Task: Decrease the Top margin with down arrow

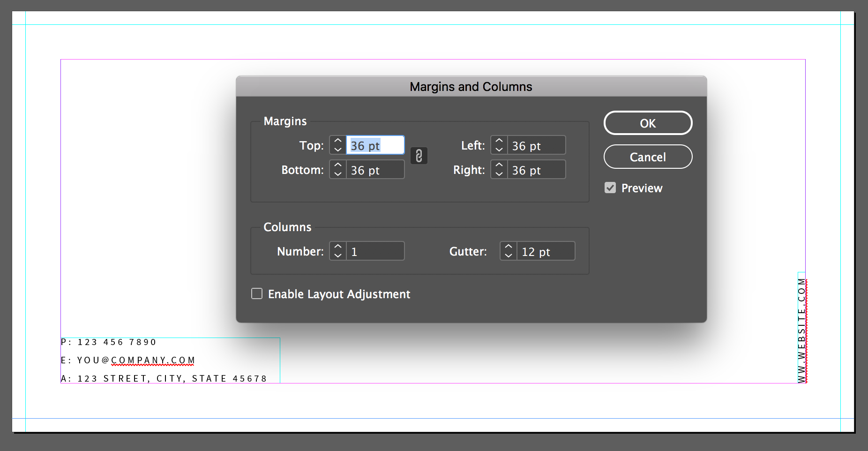Action: tap(338, 150)
